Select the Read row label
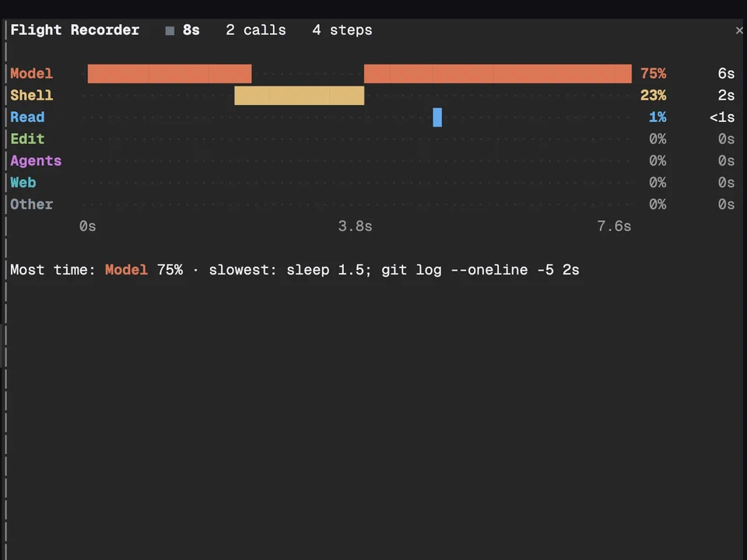747x560 pixels. [27, 117]
